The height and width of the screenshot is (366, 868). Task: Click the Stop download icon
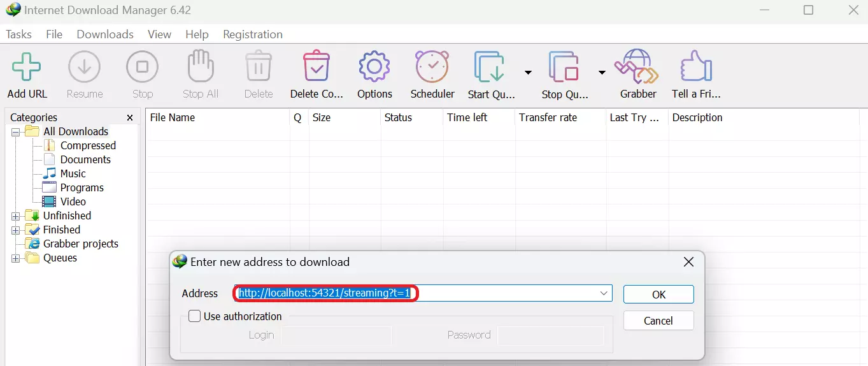(142, 67)
